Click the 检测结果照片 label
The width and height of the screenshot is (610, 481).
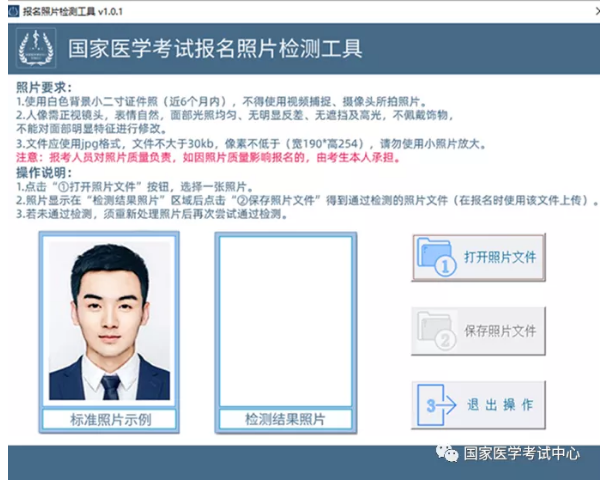click(286, 419)
